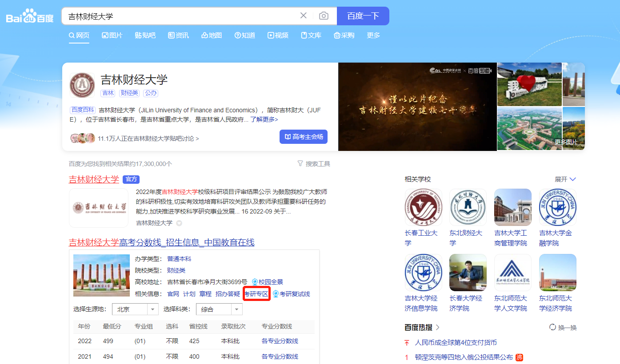Click the shield icon beside 吉林财经大学 source
This screenshot has height=364, width=620.
coord(179,223)
